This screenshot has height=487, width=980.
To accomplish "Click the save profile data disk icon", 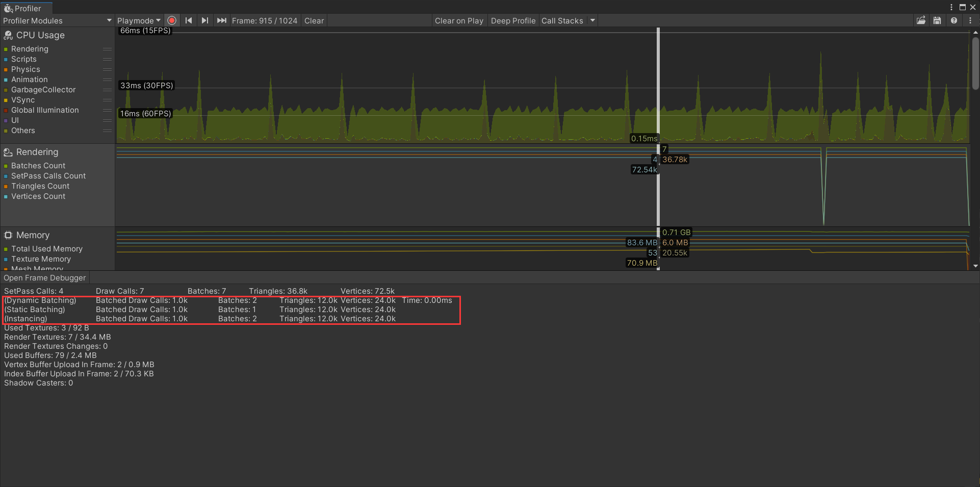I will [937, 20].
